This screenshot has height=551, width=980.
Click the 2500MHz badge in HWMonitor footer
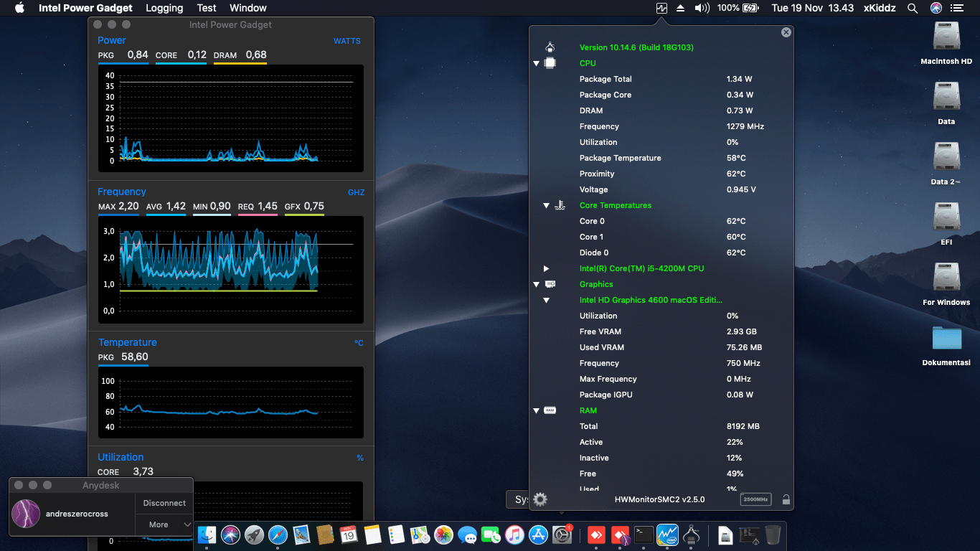(755, 499)
